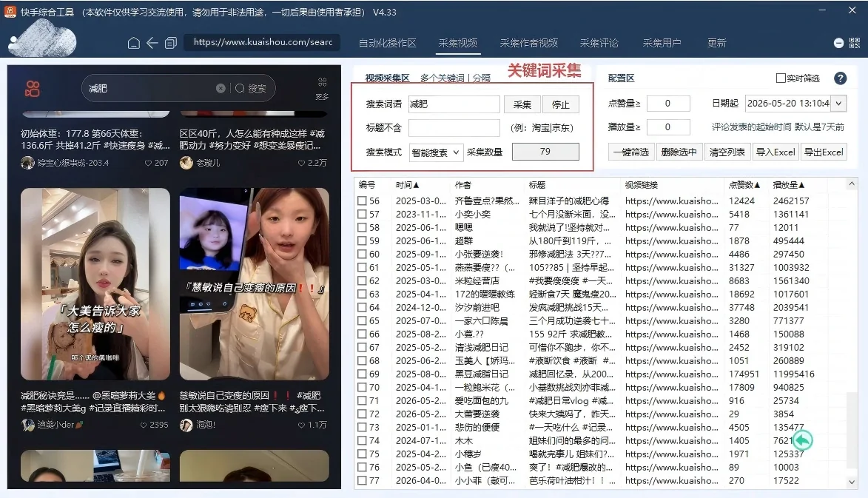Click avatar of author 泡泡!
The height and width of the screenshot is (498, 868).
pyautogui.click(x=186, y=425)
